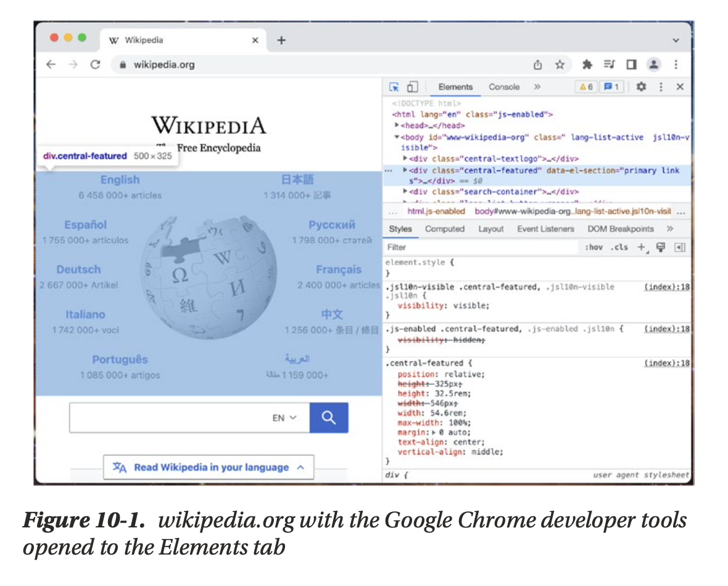This screenshot has height=586, width=728.
Task: Open the EN language dropdown
Action: tap(284, 418)
